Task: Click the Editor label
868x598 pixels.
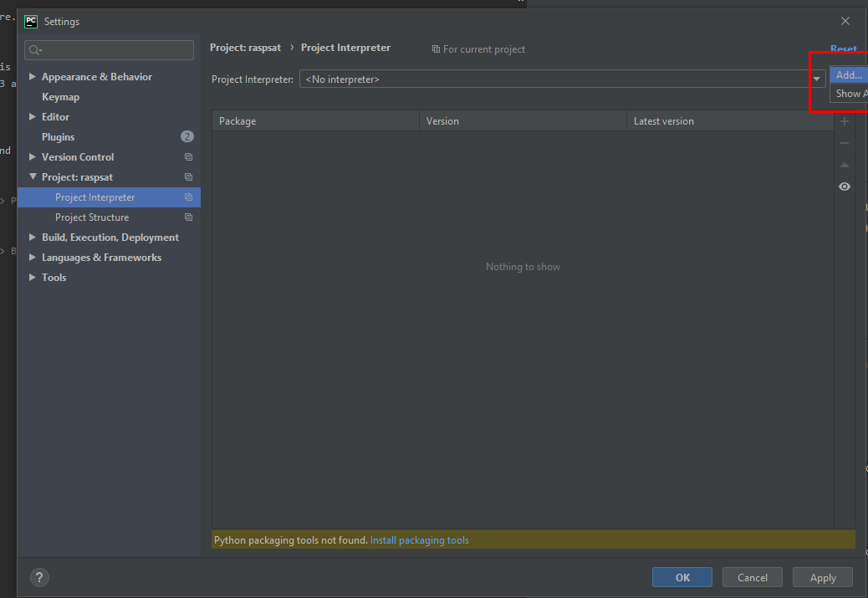Action: pyautogui.click(x=55, y=117)
